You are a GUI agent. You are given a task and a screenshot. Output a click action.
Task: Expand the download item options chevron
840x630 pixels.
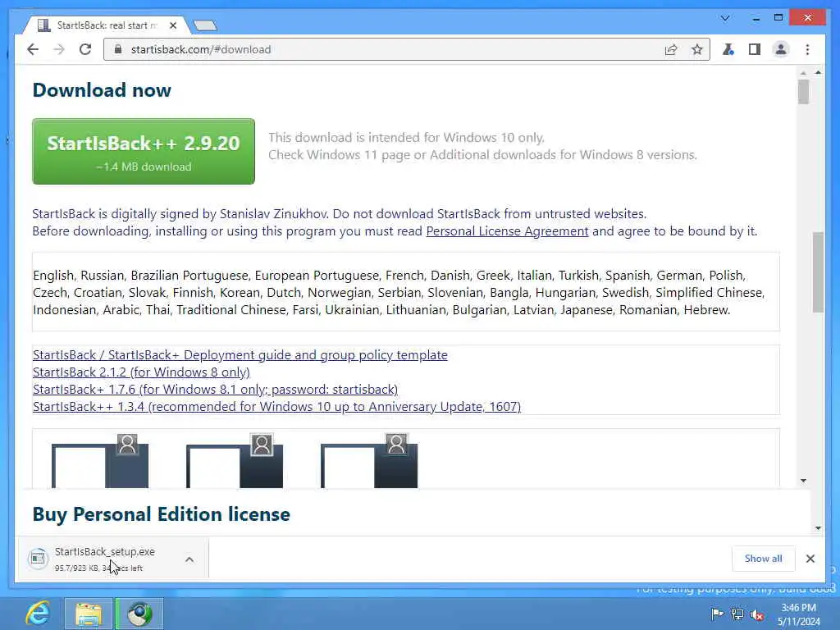point(189,559)
